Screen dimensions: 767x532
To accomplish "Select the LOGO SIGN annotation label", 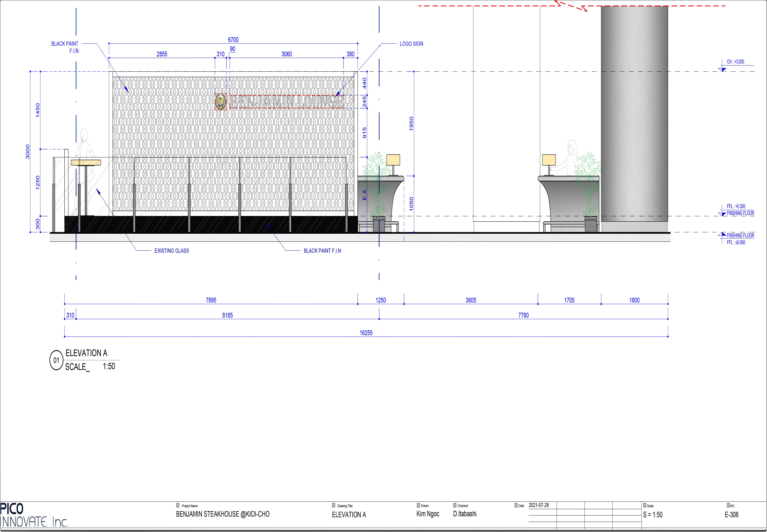I will 411,44.
